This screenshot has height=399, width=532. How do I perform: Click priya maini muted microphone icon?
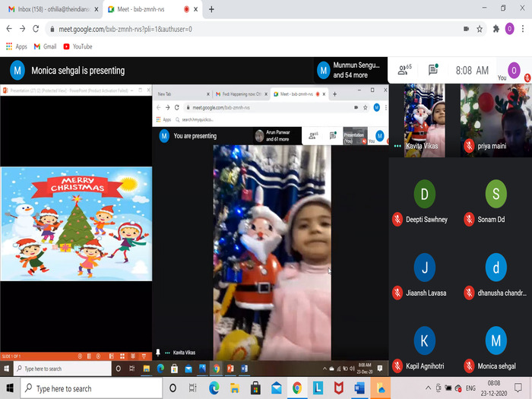(469, 146)
